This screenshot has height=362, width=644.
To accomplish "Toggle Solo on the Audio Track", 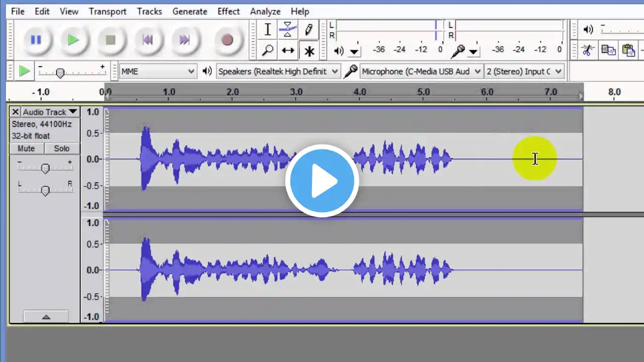I will coord(62,148).
